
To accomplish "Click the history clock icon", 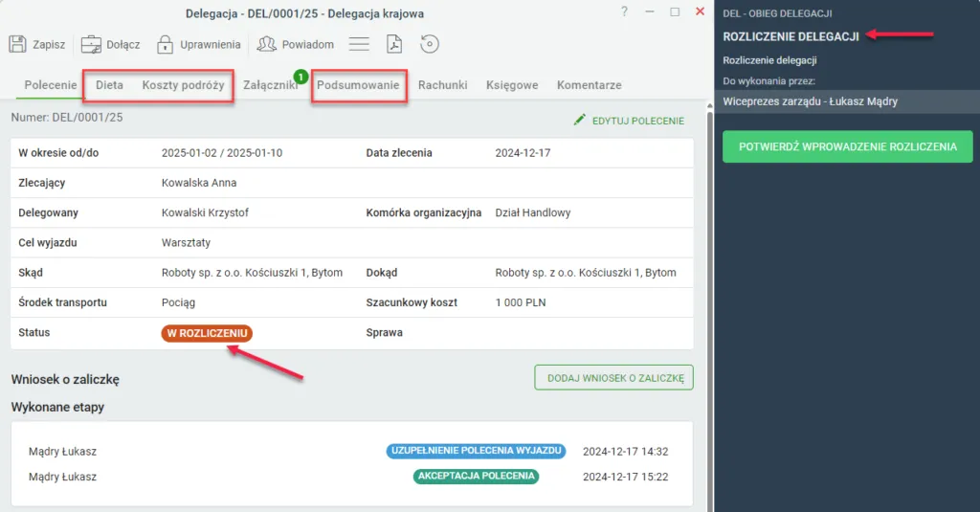I will [x=430, y=44].
